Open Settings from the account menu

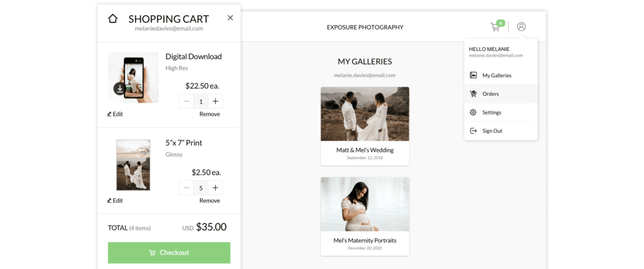click(x=501, y=112)
